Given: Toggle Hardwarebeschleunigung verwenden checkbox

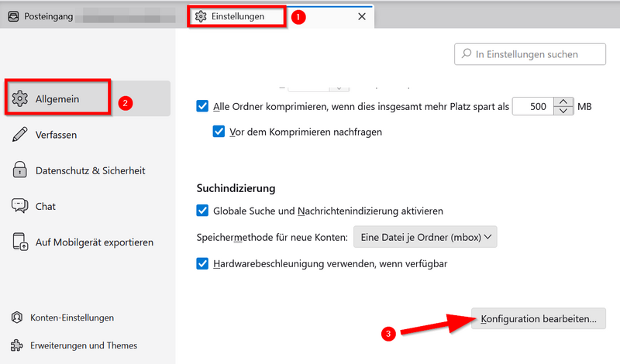Looking at the screenshot, I should tap(202, 263).
